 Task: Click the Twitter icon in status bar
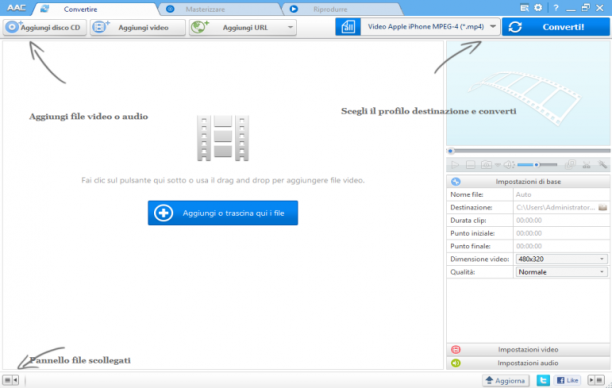click(x=543, y=380)
